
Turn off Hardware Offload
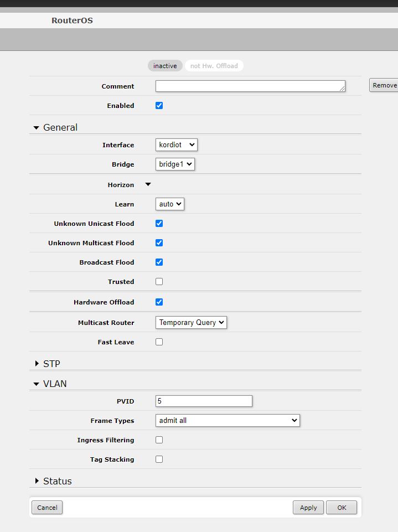coord(159,302)
